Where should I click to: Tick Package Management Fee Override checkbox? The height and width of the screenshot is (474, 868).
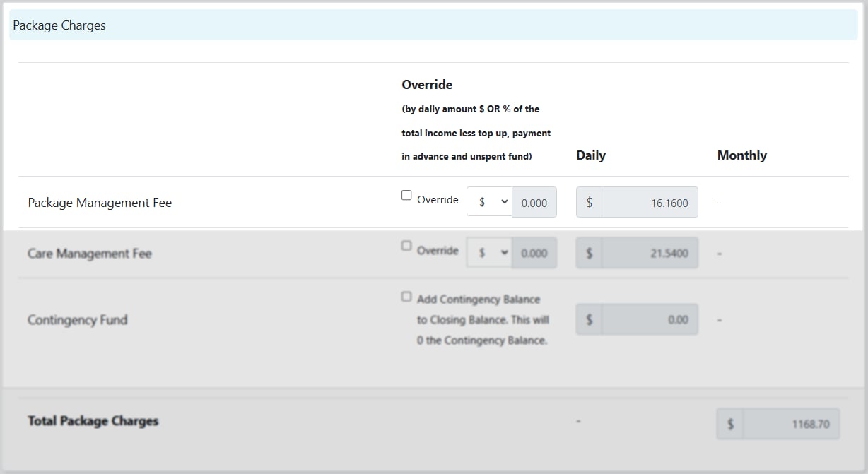pos(406,196)
